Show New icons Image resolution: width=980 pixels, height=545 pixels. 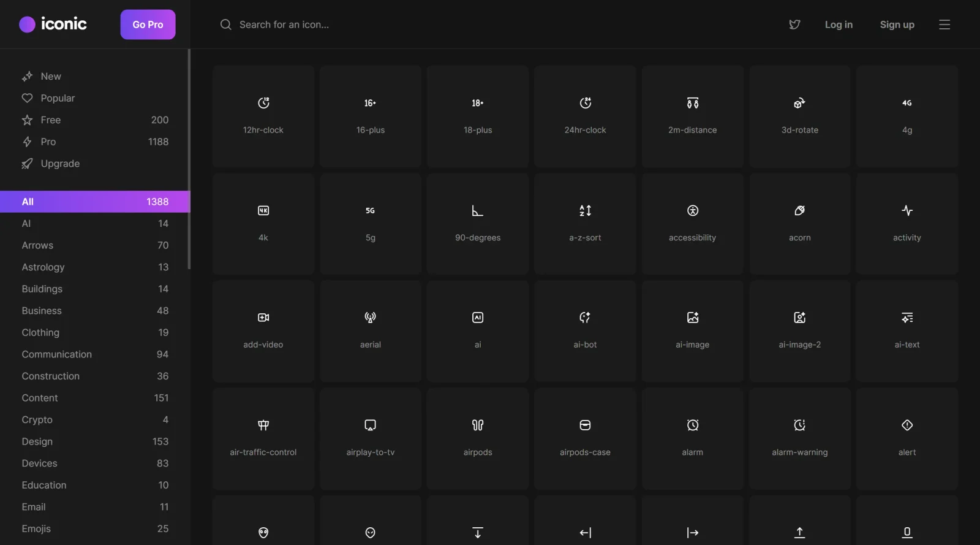click(95, 76)
